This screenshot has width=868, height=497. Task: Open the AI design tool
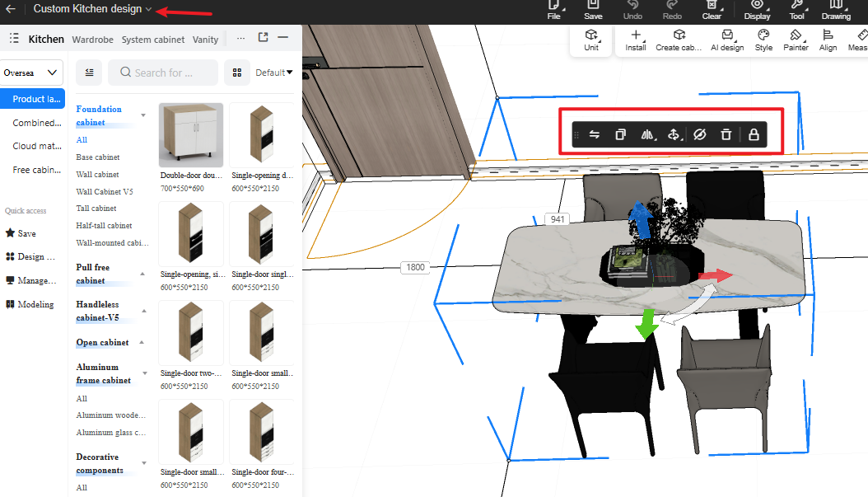tap(727, 40)
